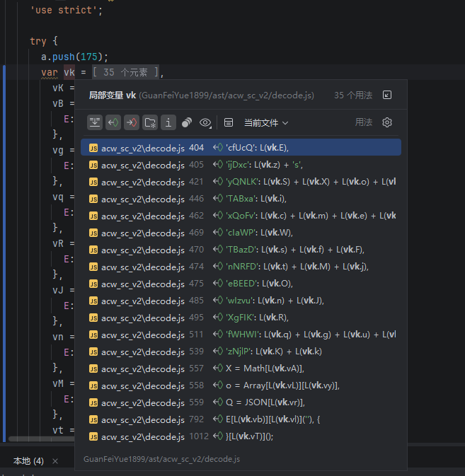Select usage at line 462 'xQoFv'
Viewport: 465px width, 476px height.
[241, 216]
